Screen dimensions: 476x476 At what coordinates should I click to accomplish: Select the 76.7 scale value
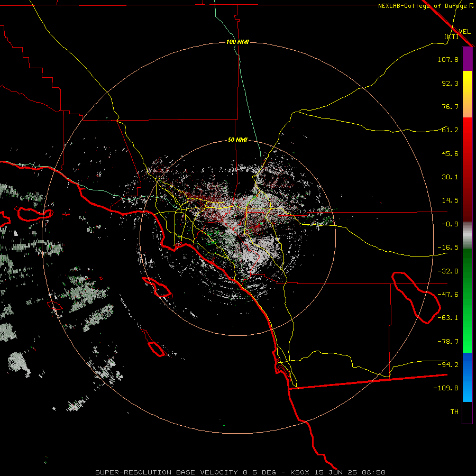point(450,106)
